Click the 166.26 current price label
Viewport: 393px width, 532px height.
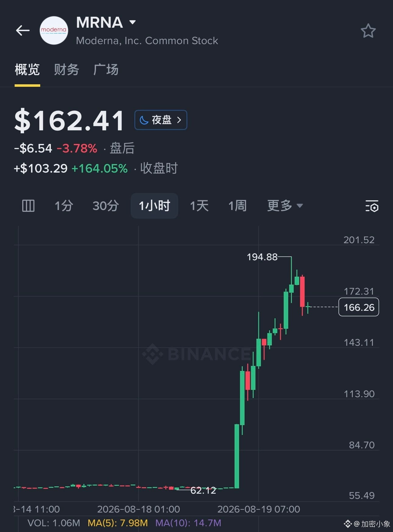coord(359,307)
